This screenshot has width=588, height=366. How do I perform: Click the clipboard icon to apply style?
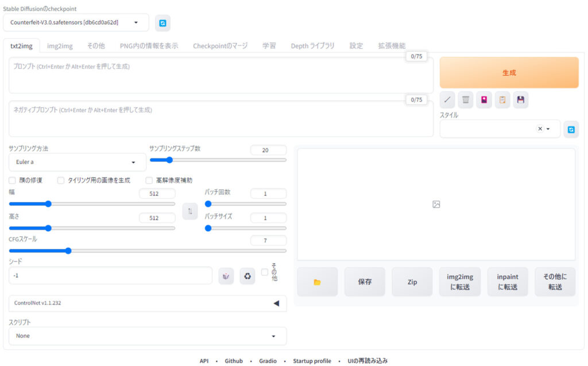[502, 100]
